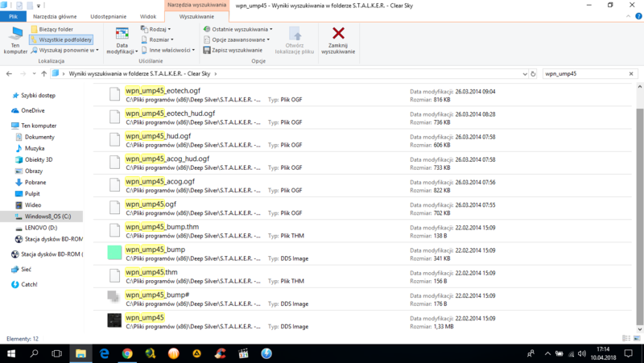
Task: Switch to large icons view in status bar
Action: pos(637,338)
